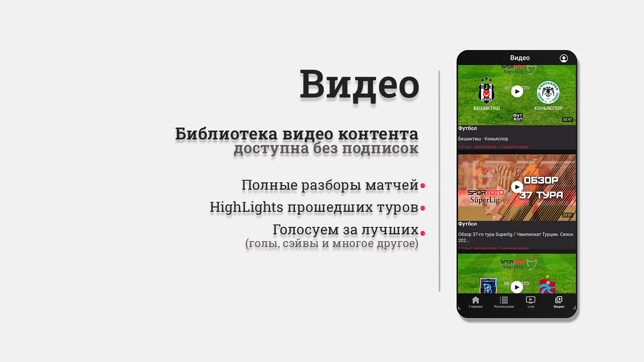Click the Главная (Home) tab icon
644x362 pixels.
[476, 302]
